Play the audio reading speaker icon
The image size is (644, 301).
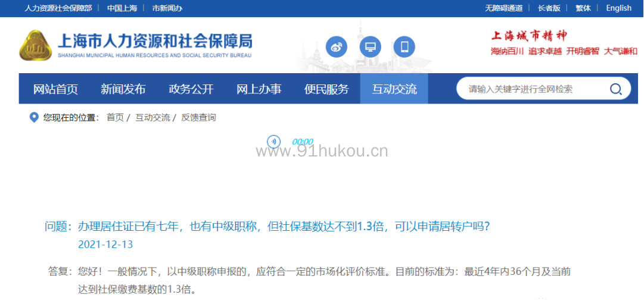coord(273,142)
